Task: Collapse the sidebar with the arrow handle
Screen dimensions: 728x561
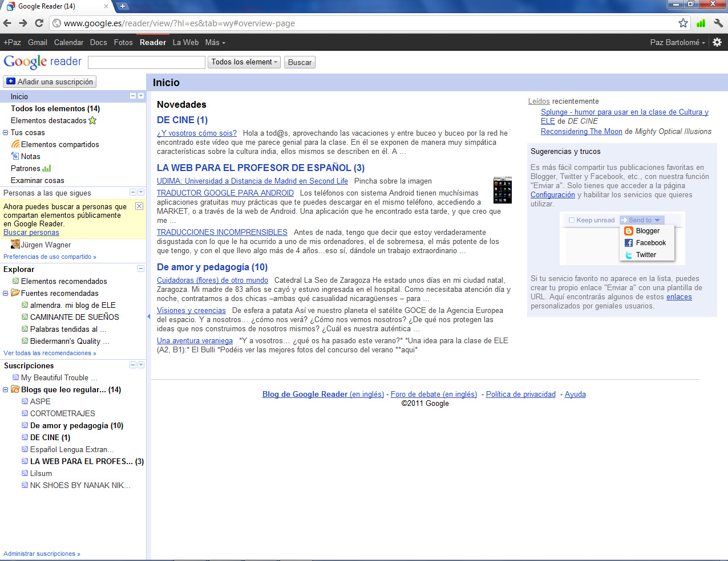Action: click(148, 316)
